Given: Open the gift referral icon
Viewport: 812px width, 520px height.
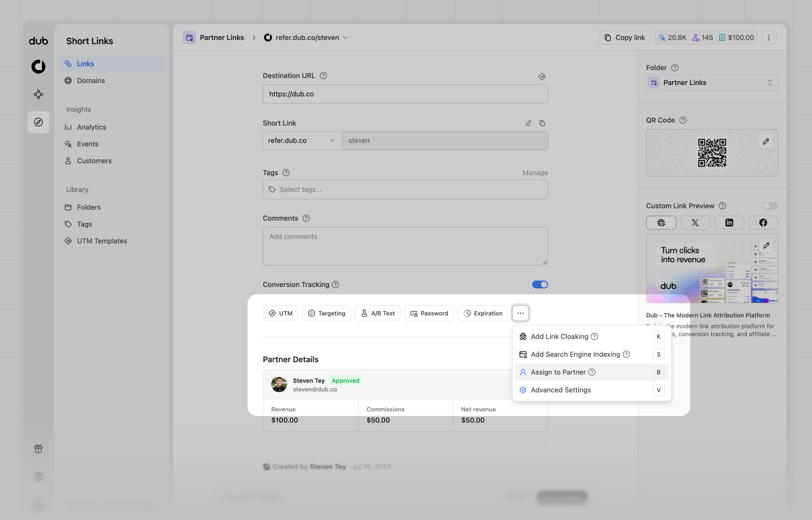Looking at the screenshot, I should tap(38, 449).
